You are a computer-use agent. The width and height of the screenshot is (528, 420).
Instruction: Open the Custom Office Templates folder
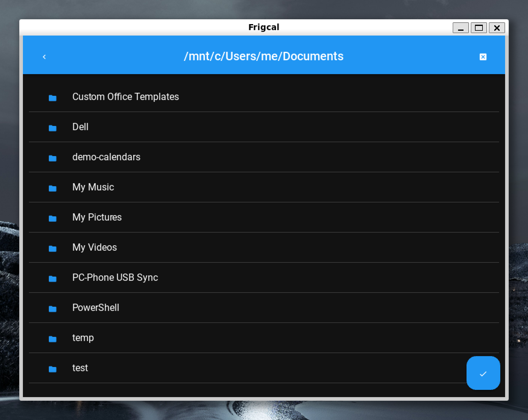pos(264,97)
